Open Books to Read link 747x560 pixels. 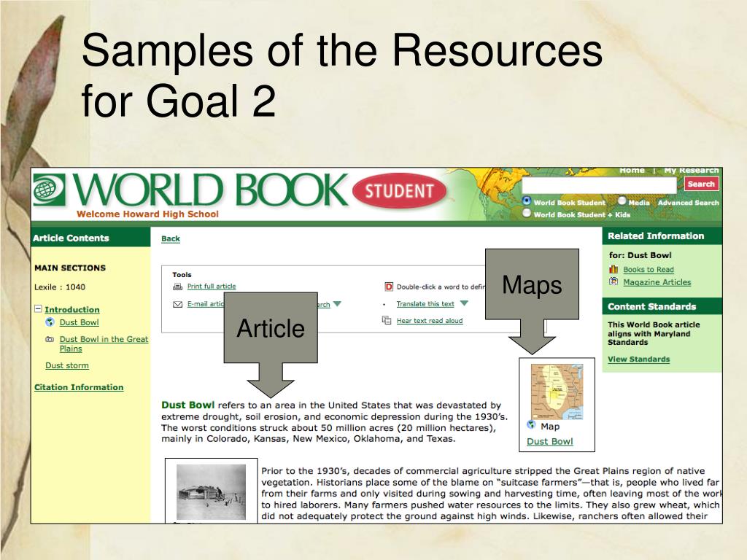click(x=649, y=270)
